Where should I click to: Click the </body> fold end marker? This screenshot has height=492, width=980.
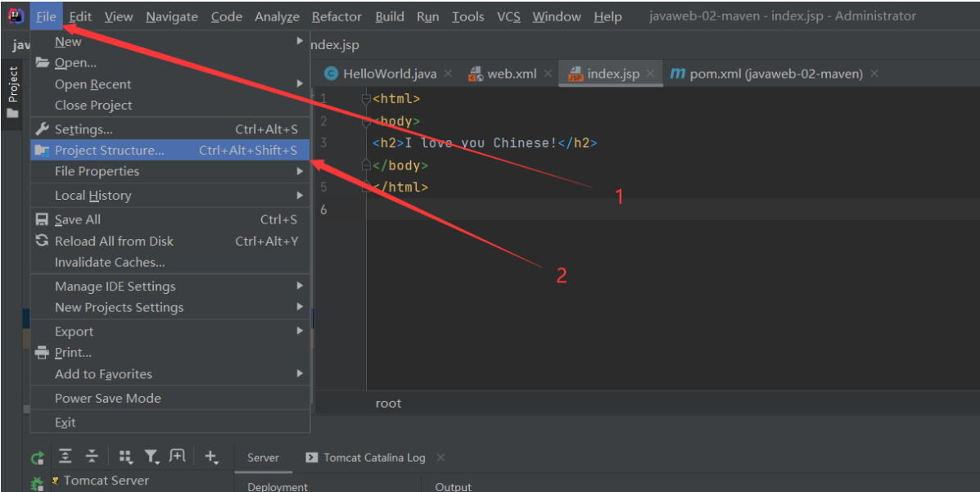pyautogui.click(x=366, y=165)
